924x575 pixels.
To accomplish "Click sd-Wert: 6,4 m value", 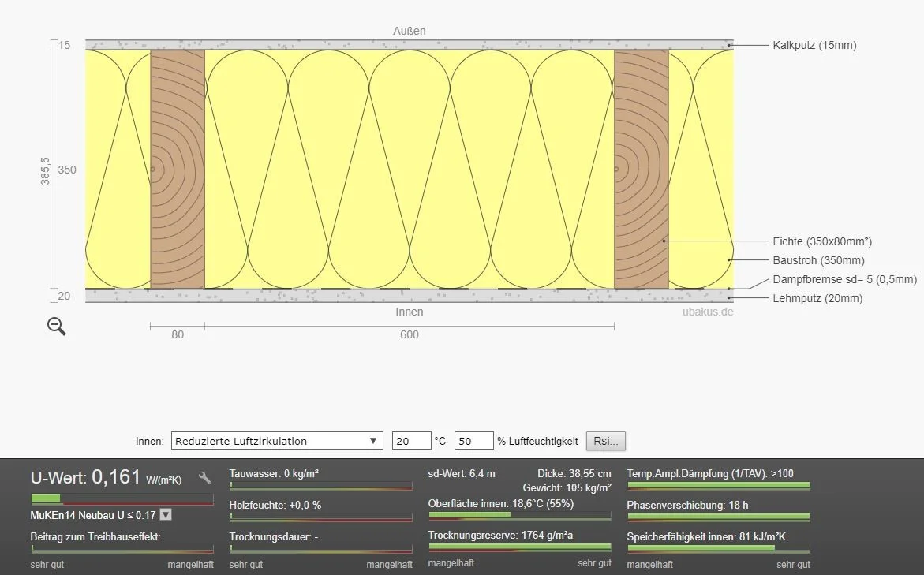I will point(462,473).
